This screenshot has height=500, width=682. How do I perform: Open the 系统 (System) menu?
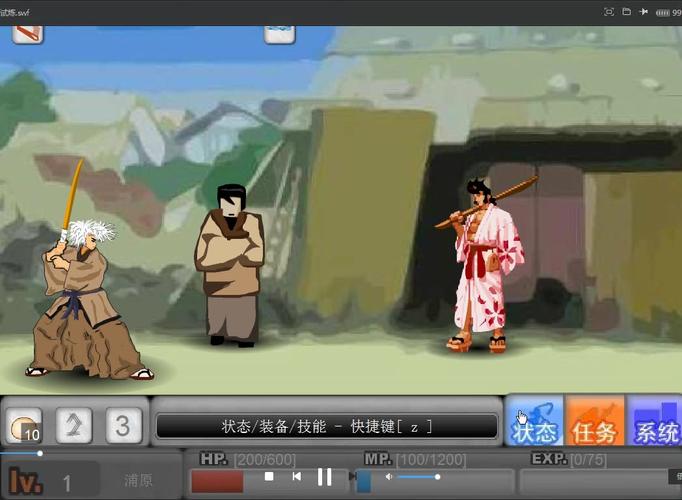tap(655, 422)
